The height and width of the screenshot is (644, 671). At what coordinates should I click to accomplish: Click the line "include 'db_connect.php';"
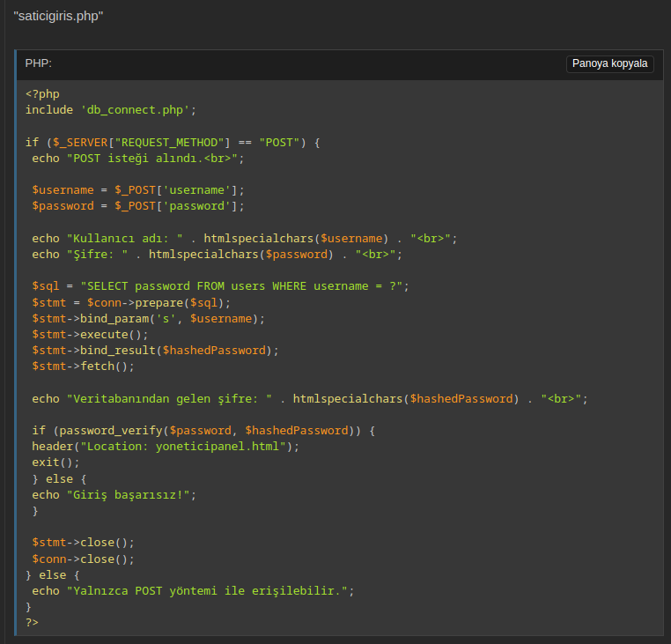coord(111,110)
